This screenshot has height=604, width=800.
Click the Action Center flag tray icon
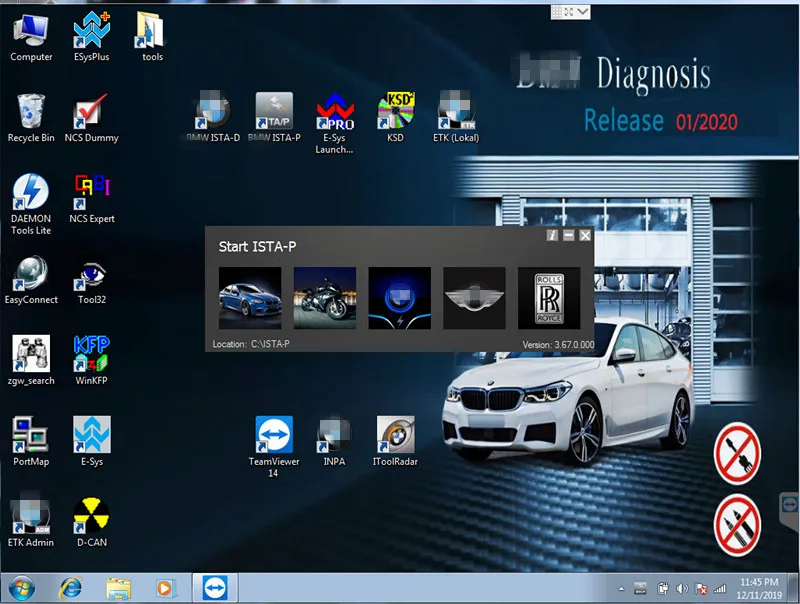tap(702, 589)
